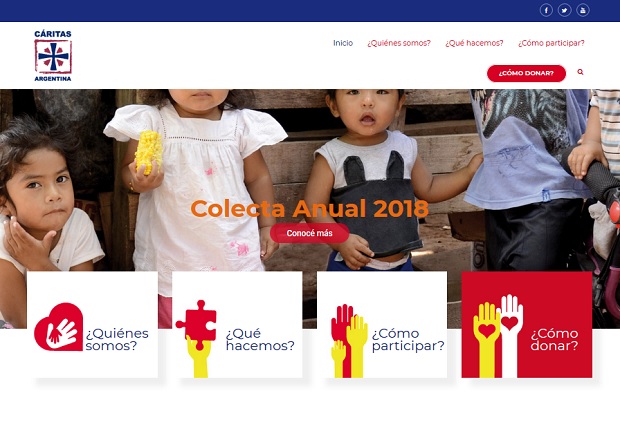
Task: Click the Cáritas Argentina logo
Action: (x=53, y=56)
